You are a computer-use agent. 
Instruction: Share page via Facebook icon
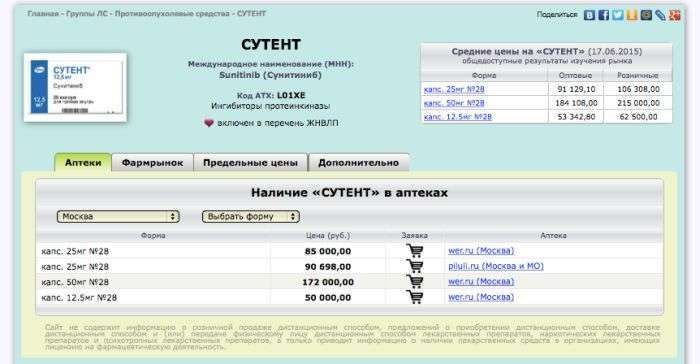[604, 15]
